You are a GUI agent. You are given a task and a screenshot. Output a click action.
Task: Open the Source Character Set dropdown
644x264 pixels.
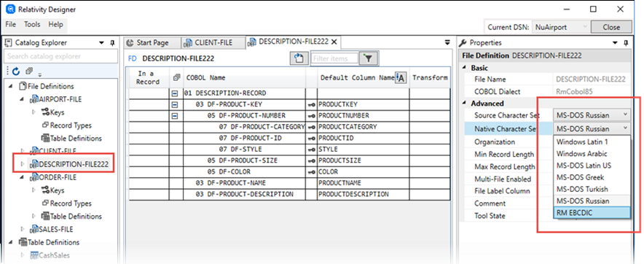coord(592,115)
